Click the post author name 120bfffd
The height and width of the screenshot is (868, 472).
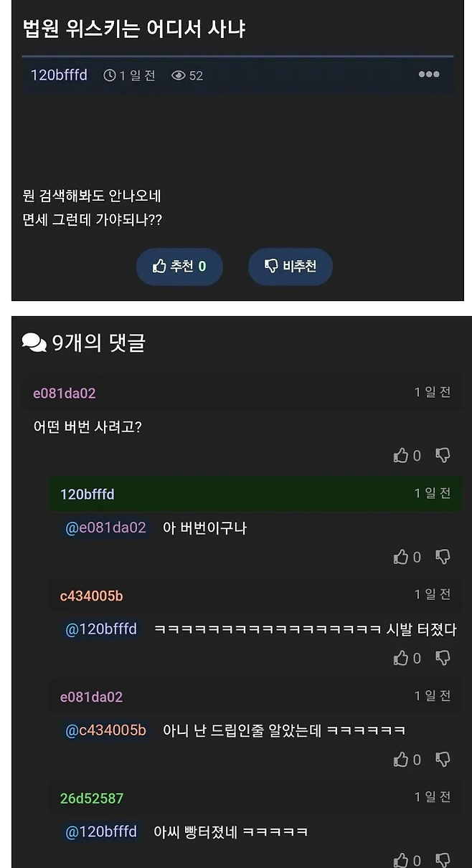click(58, 74)
